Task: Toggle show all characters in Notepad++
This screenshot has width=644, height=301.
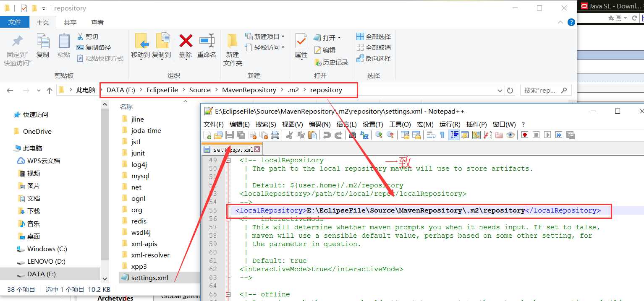Action: (442, 135)
